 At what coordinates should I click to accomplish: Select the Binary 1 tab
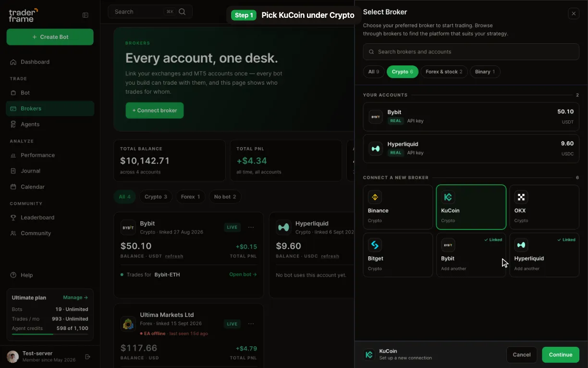[485, 72]
